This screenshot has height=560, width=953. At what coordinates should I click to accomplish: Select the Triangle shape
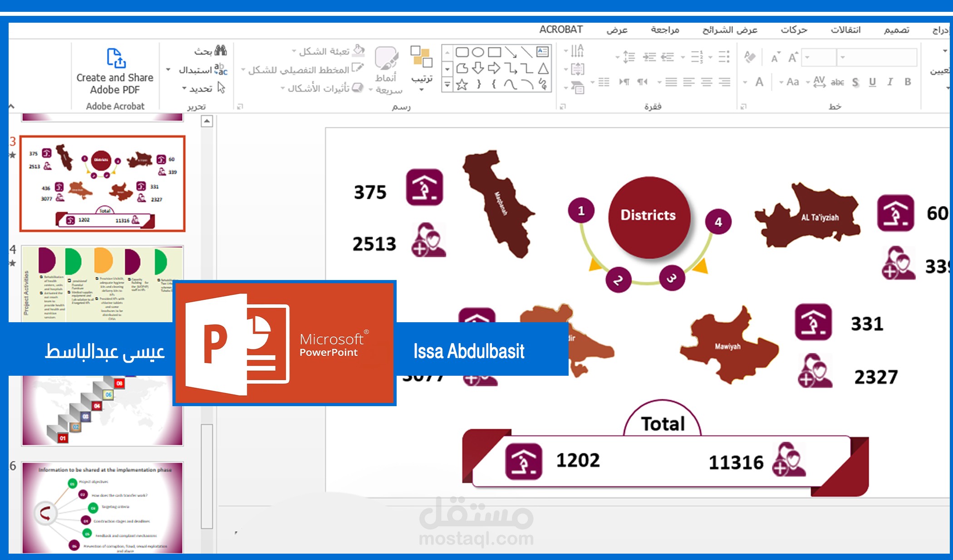pos(543,69)
